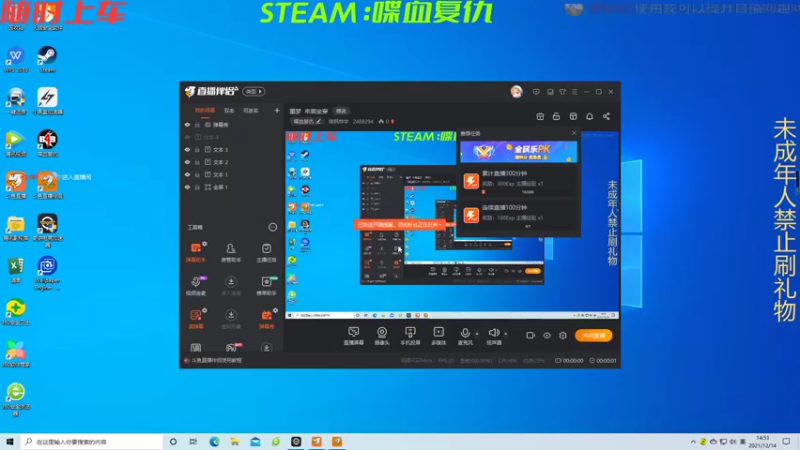Mute the 麦克风 microphone

click(x=465, y=336)
